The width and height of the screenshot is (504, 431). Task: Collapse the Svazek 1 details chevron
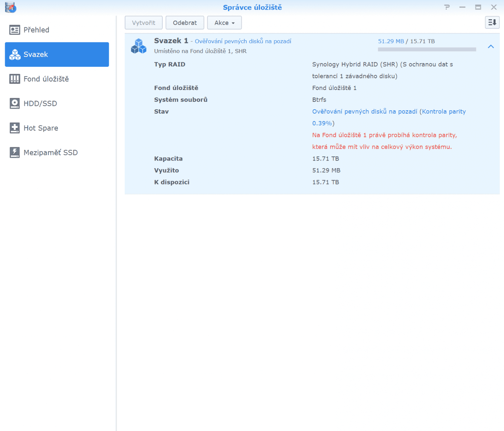[x=491, y=46]
